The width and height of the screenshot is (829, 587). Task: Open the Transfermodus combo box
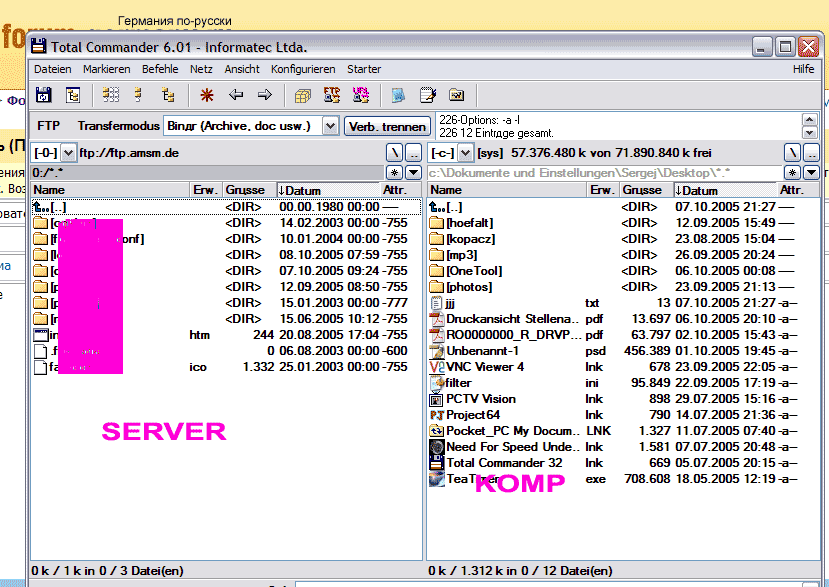(251, 126)
